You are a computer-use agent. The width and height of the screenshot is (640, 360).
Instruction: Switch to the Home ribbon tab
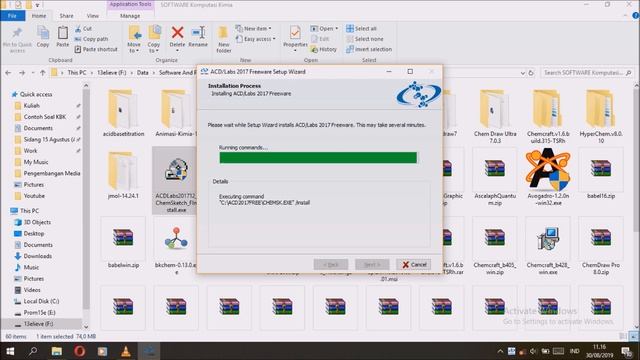click(x=39, y=16)
